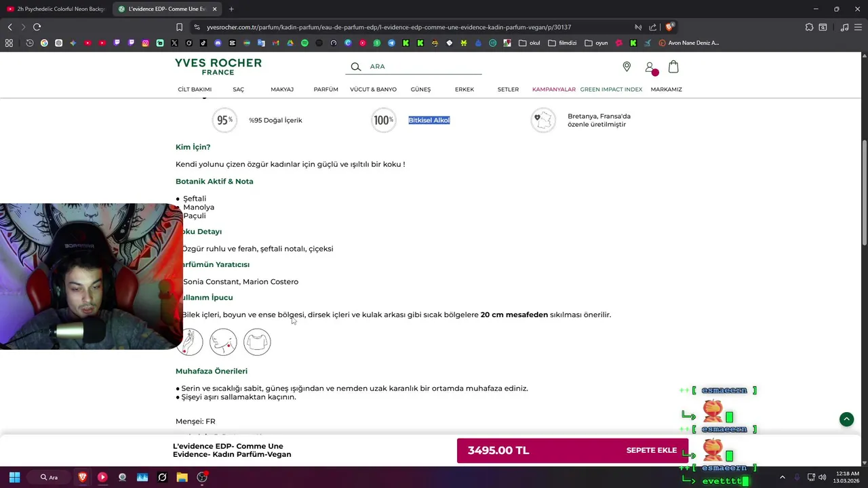Click the address bar URL
868x488 pixels.
coord(389,27)
